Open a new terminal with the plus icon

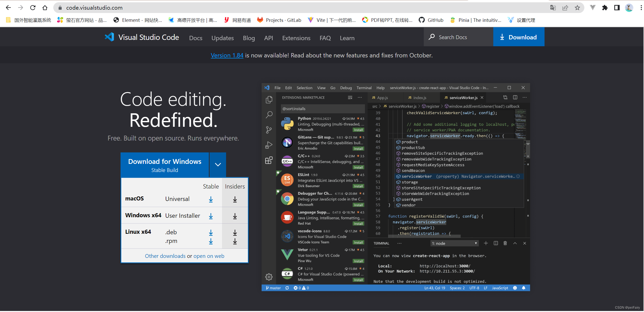point(486,243)
